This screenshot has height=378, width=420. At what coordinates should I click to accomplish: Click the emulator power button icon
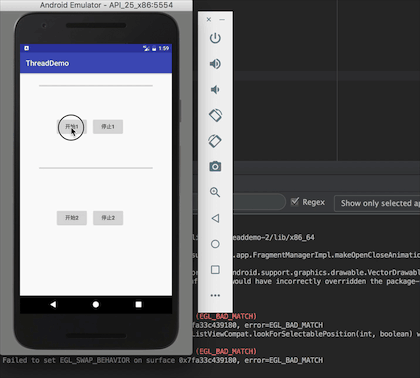[215, 38]
